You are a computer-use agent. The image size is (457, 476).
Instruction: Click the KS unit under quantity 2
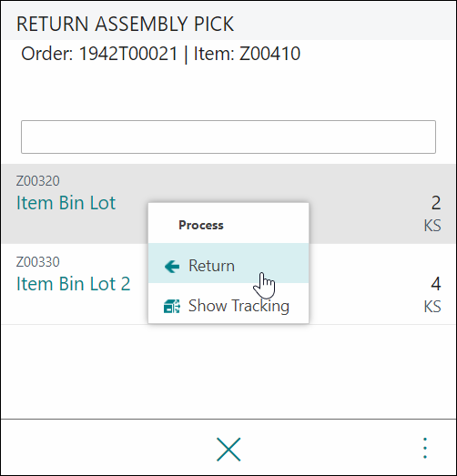click(x=432, y=226)
